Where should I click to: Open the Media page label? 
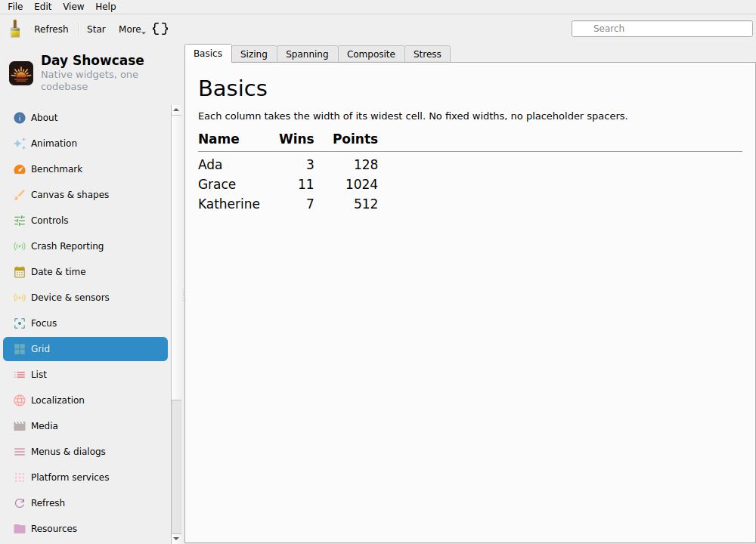45,426
